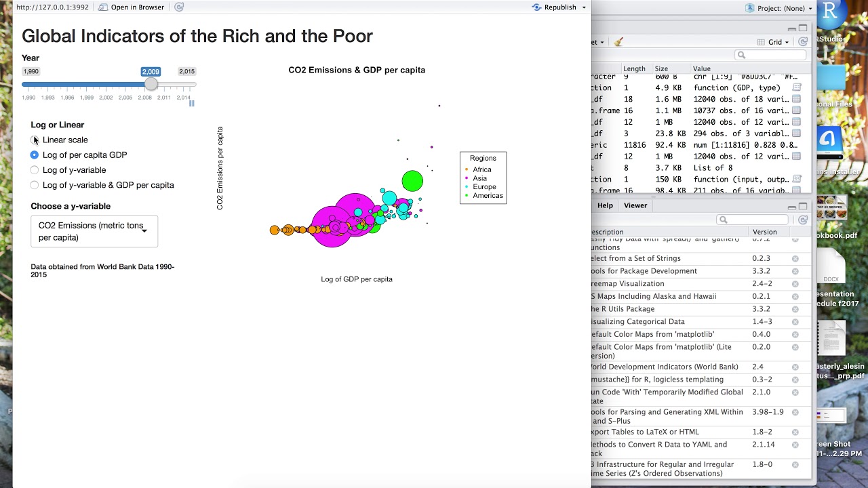Open the Project: (None) menu in RStudio
This screenshot has height=488, width=868.
point(778,8)
